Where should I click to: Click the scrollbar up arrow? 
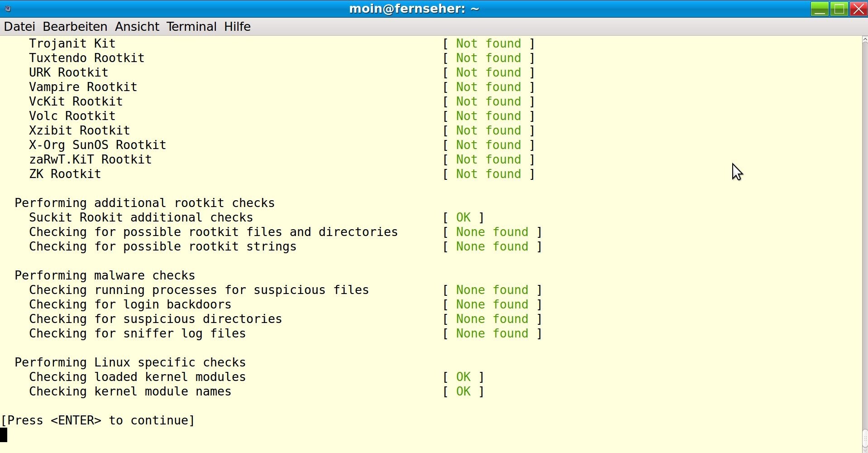tap(863, 40)
